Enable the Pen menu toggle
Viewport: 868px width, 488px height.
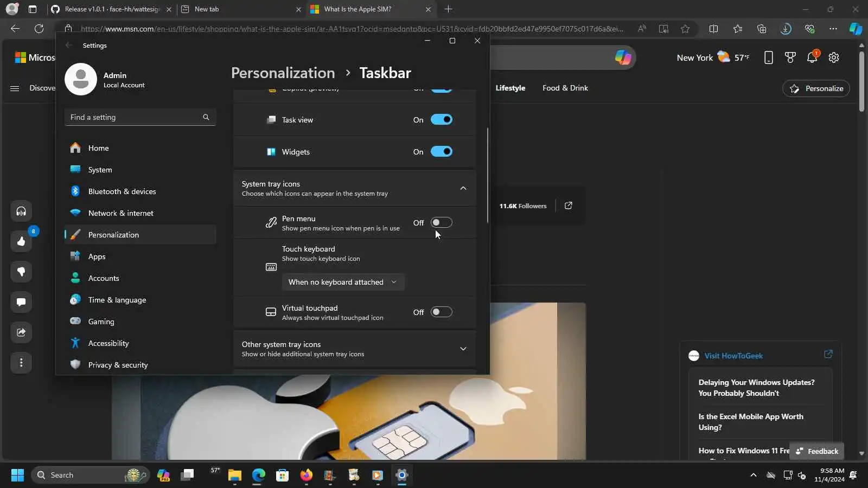442,223
